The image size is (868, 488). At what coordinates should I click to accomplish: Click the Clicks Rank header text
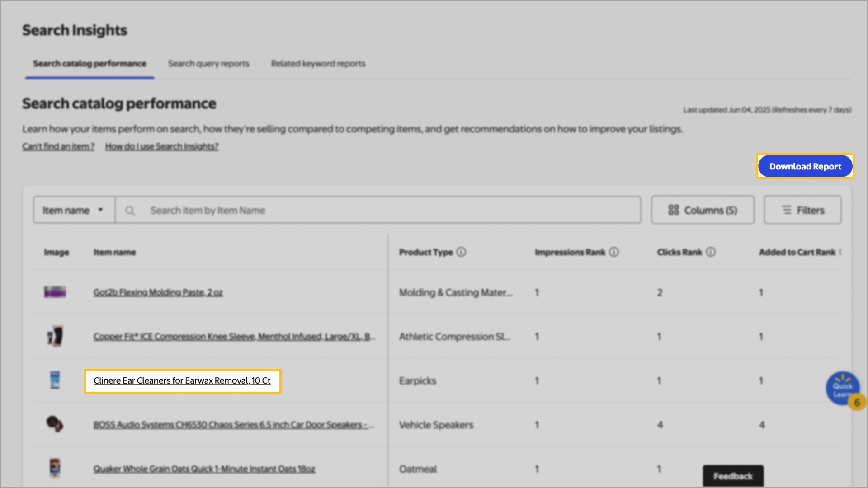(x=679, y=252)
